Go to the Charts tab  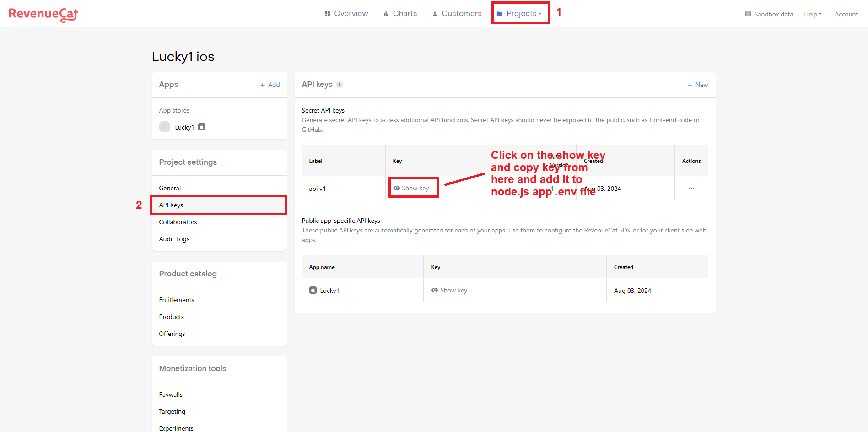coord(400,13)
